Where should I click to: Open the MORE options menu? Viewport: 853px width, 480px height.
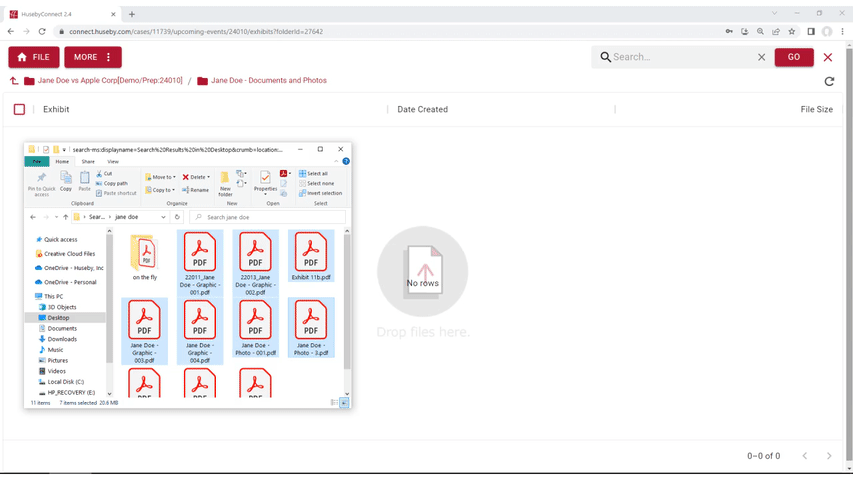pos(93,57)
